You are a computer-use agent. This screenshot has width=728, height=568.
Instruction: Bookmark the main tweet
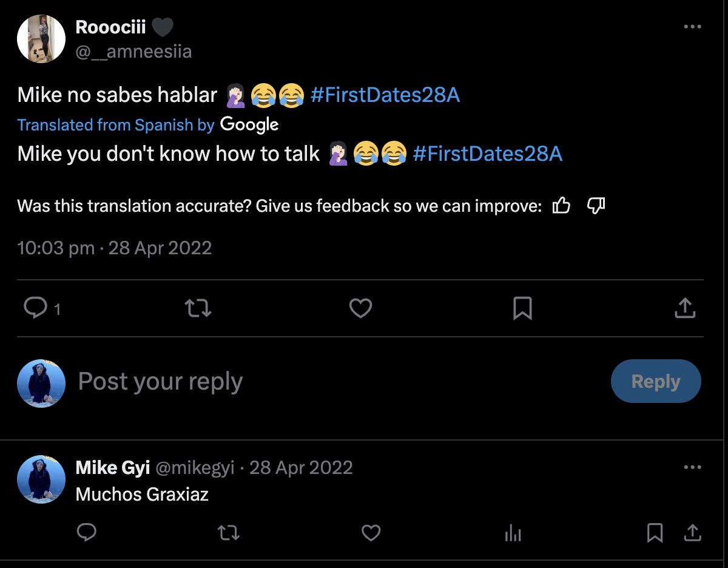coord(522,308)
